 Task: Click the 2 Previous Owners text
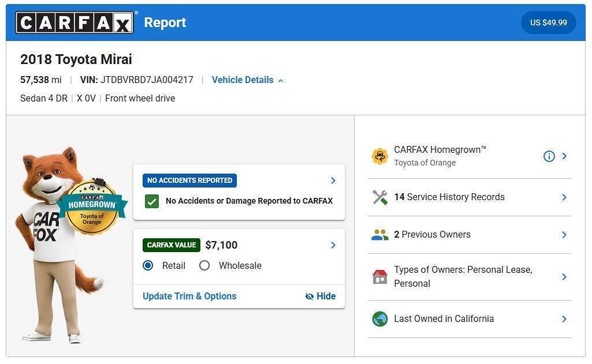[432, 234]
